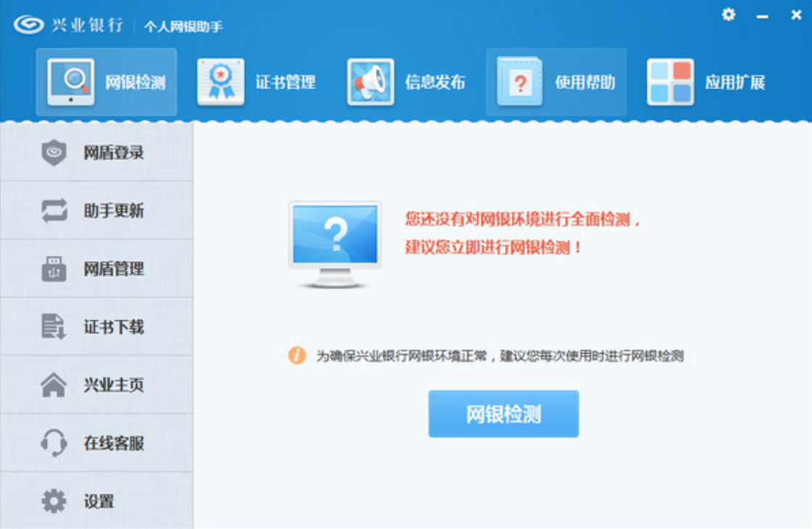Click the 网盾登录 shield icon

(54, 153)
